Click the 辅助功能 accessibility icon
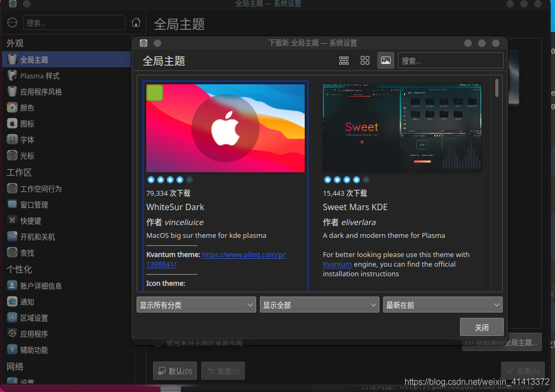The height and width of the screenshot is (392, 555). click(12, 349)
